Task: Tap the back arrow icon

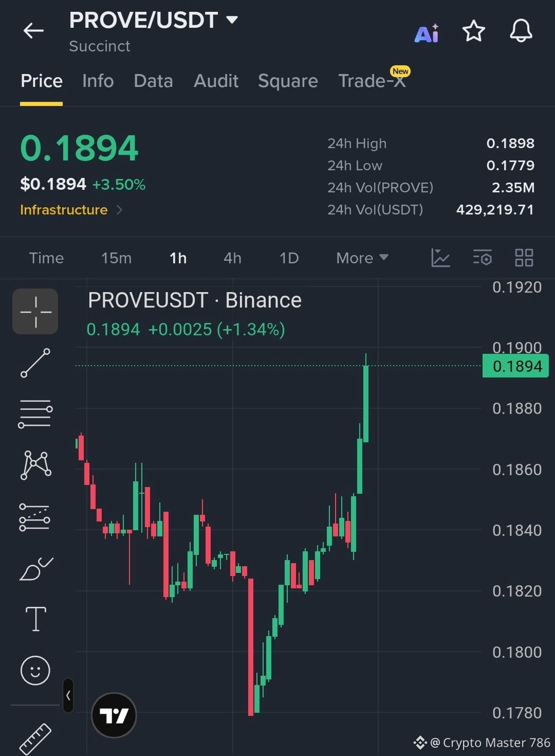Action: tap(33, 31)
